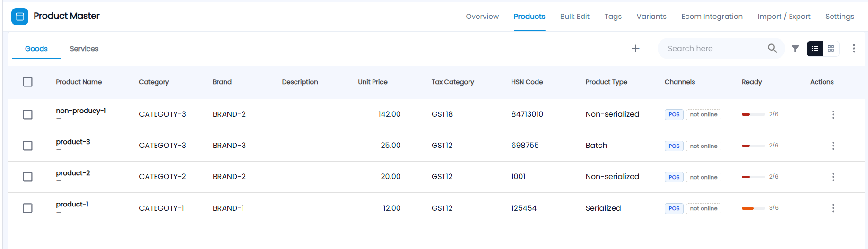Click the Category column header
This screenshot has height=249, width=868.
154,82
